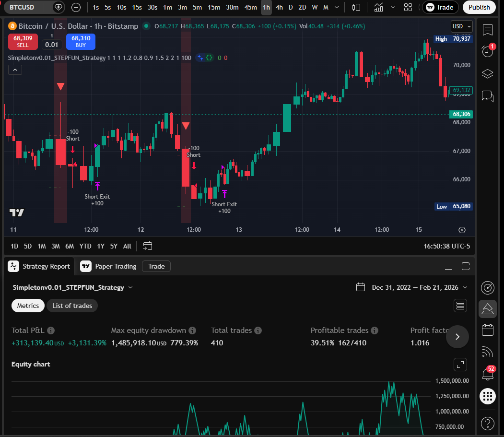504x437 pixels.
Task: Show the Metrics view
Action: click(27, 305)
